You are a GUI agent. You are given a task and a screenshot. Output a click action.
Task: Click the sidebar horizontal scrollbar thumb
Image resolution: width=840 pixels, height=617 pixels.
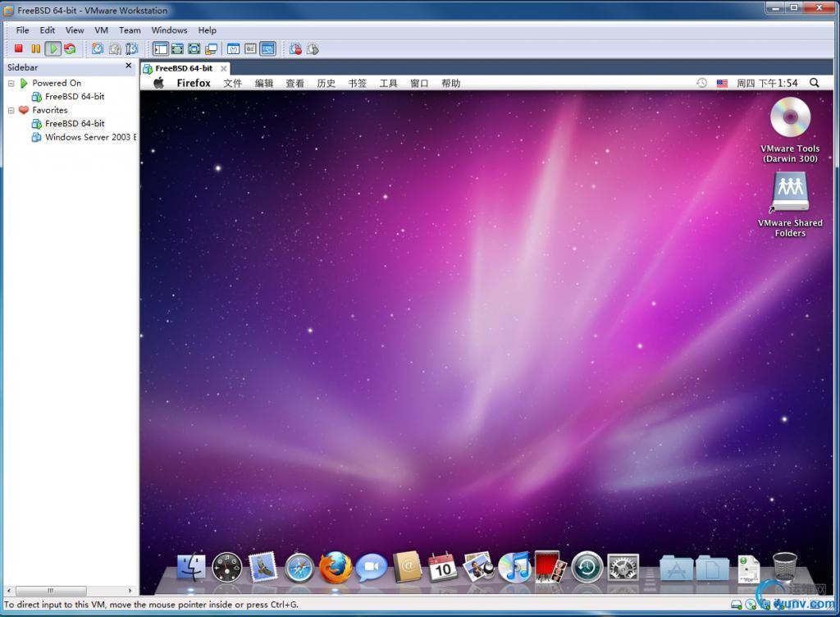coord(52,590)
